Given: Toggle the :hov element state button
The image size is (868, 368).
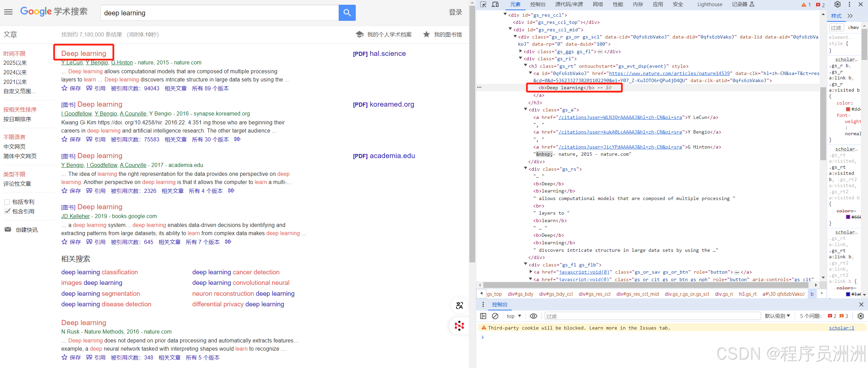Looking at the screenshot, I should 853,28.
